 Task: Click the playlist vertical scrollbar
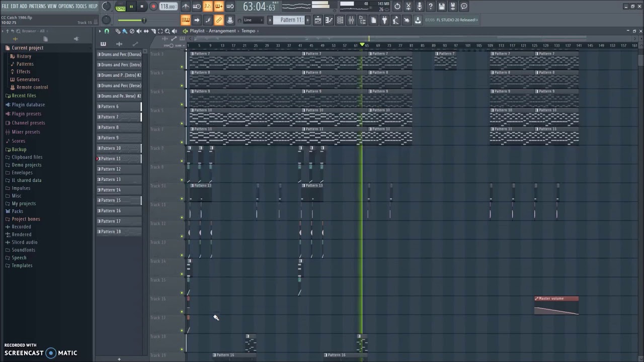click(x=640, y=59)
